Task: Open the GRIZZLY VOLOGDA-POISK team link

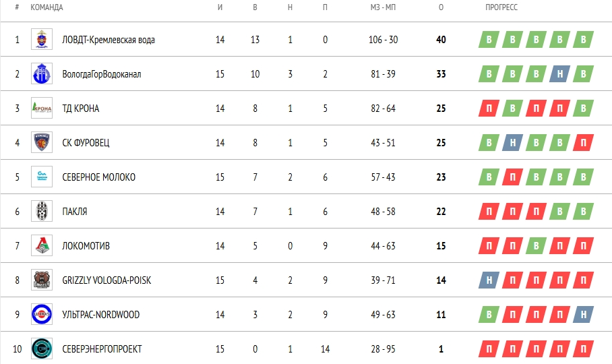Action: coord(106,280)
